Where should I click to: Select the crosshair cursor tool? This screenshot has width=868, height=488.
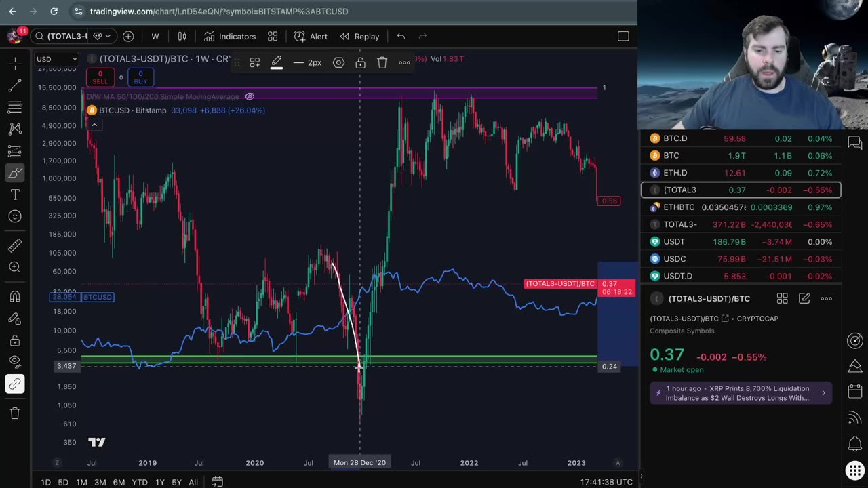click(15, 64)
